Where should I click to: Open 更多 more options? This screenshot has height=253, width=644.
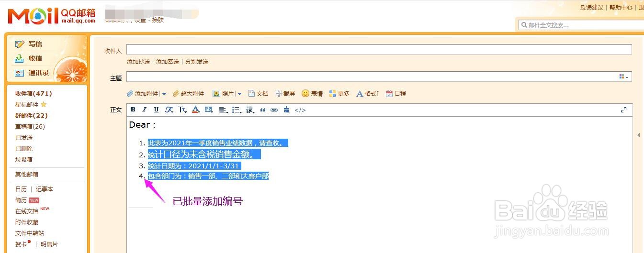tap(339, 94)
